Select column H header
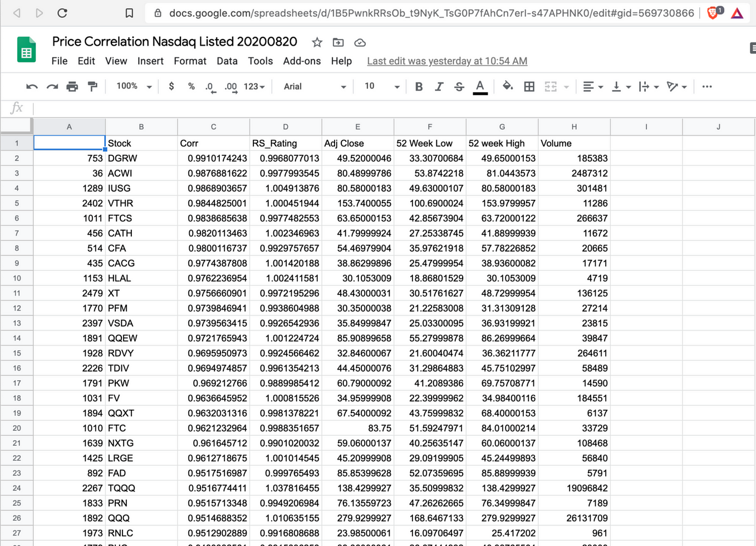 (x=574, y=127)
